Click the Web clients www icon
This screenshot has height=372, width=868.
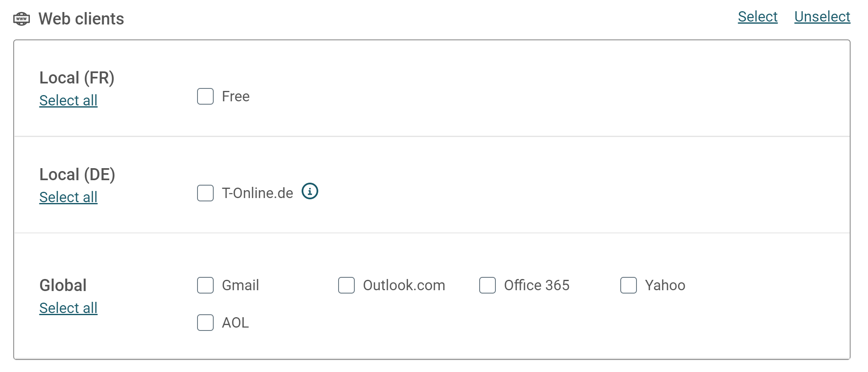[x=22, y=19]
